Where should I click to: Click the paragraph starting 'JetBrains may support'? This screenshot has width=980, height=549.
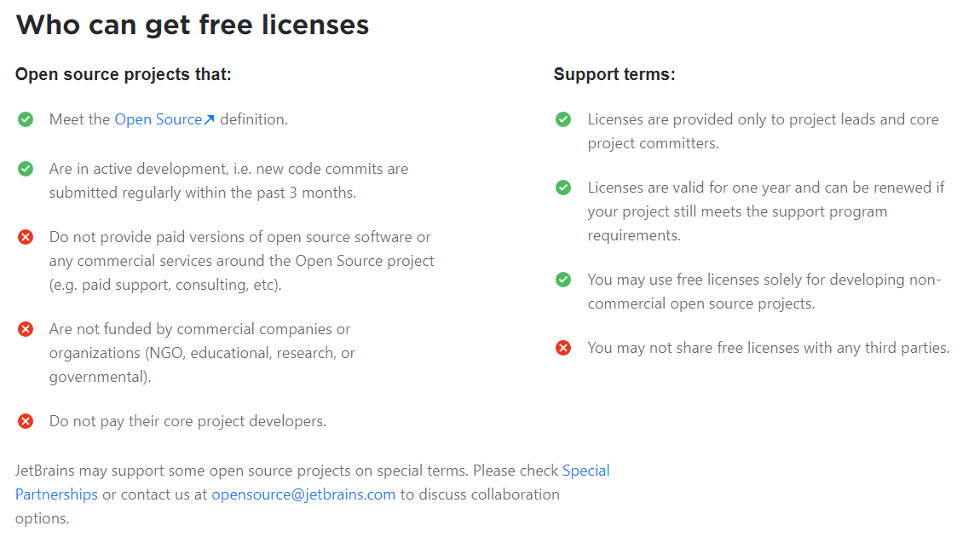[x=313, y=494]
